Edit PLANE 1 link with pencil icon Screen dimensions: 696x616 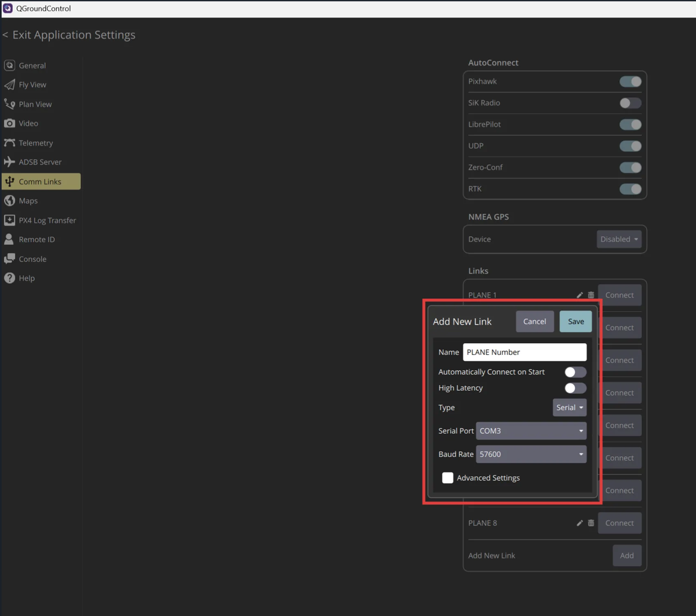(x=580, y=295)
